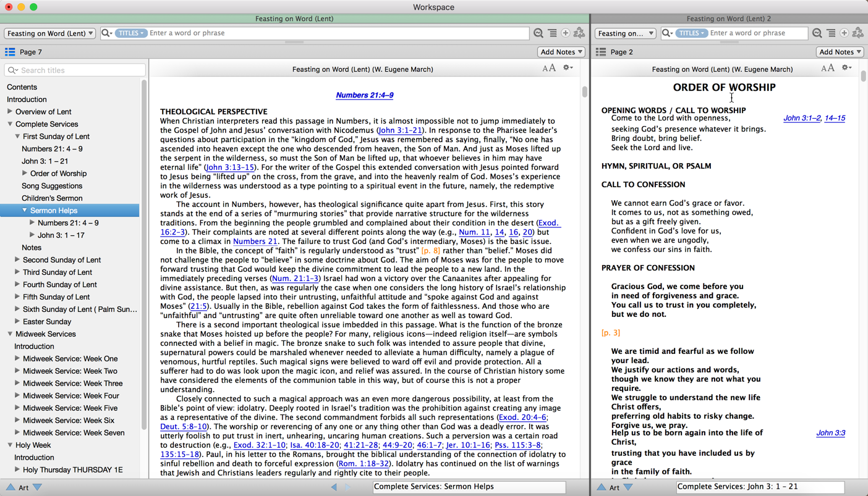The width and height of the screenshot is (868, 496).
Task: Select John 3: 1 – 17 under Sermon Helps
Action: (61, 235)
